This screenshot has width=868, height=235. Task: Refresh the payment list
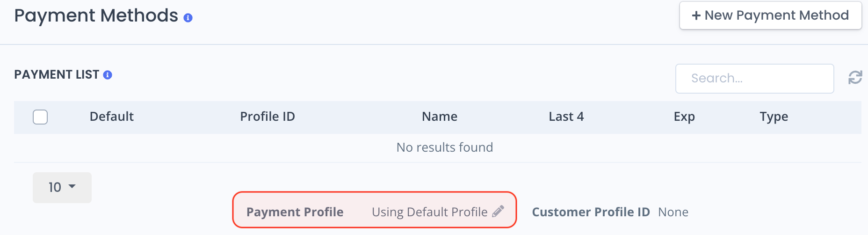(855, 78)
